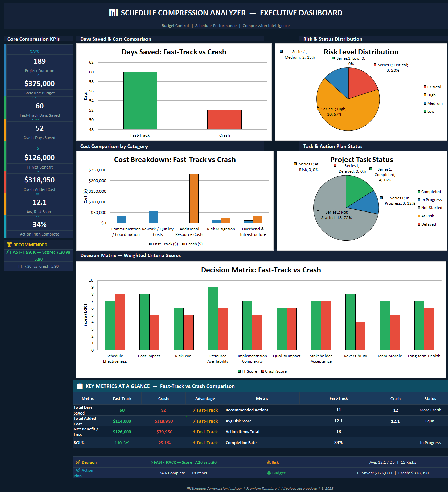This screenshot has height=492, width=448.
Task: Collapse the Cost Comparison by Category section
Action: (x=114, y=146)
